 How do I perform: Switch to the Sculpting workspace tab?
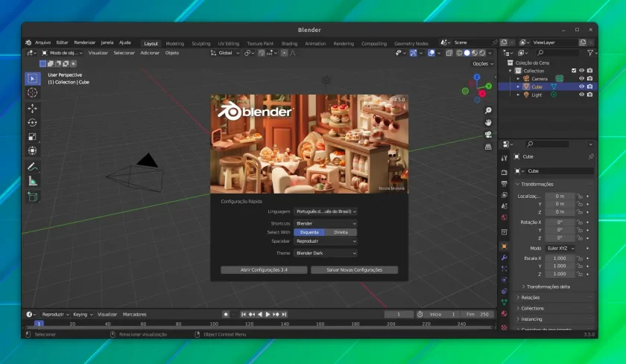click(200, 43)
